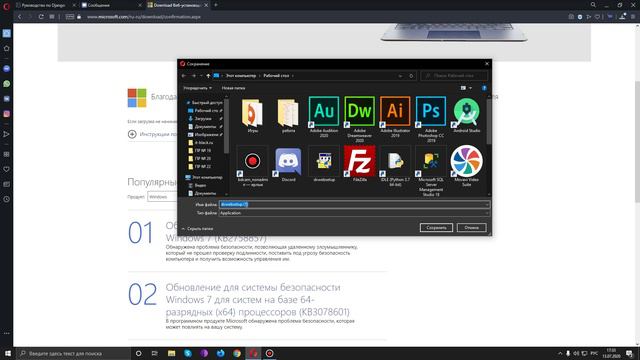Click the dialog search field

(x=454, y=76)
